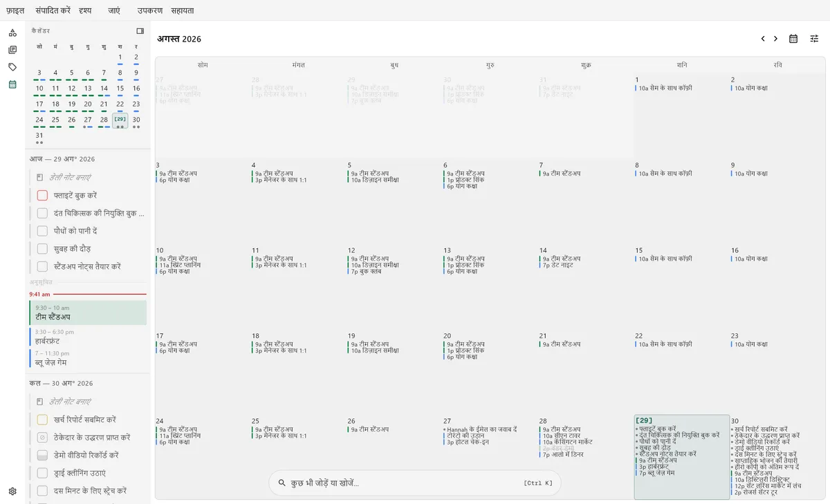The height and width of the screenshot is (504, 830).
Task: Open the हार्बरफ्रंट 3:30 event in agenda
Action: [88, 337]
